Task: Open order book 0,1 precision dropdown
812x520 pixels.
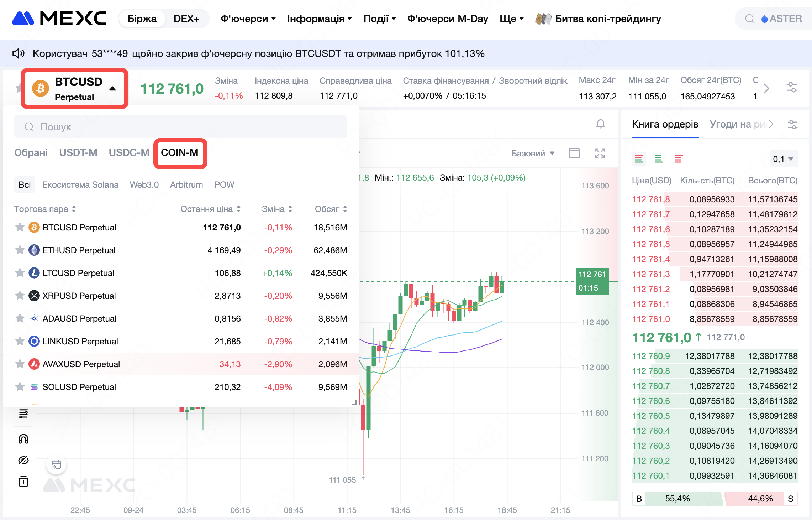Action: pyautogui.click(x=783, y=159)
